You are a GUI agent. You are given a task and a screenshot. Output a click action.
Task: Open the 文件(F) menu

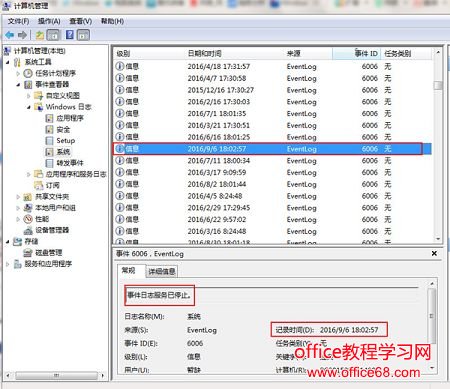point(18,21)
